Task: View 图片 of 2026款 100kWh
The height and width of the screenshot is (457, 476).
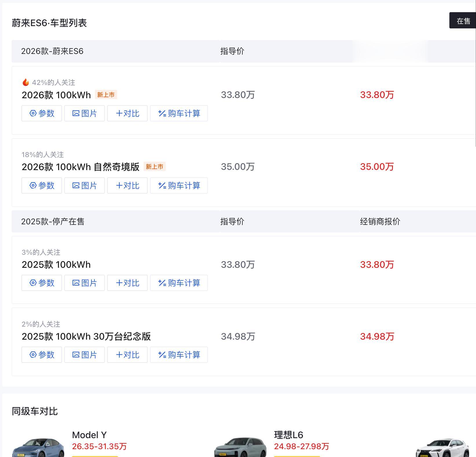Action: point(85,113)
